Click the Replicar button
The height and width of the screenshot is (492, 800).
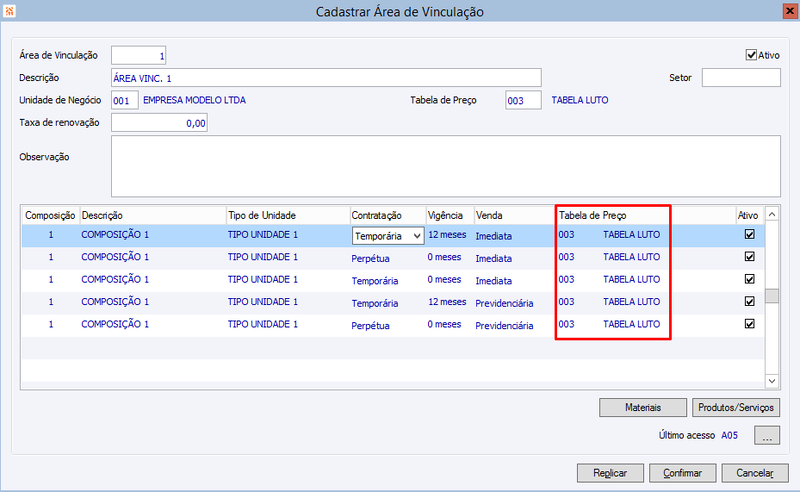(x=610, y=473)
